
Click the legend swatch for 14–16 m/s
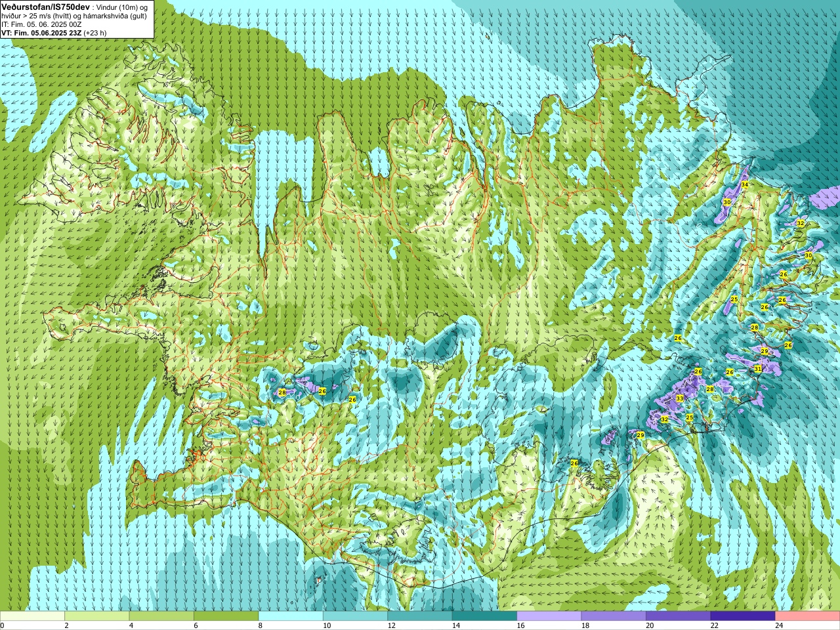[484, 616]
